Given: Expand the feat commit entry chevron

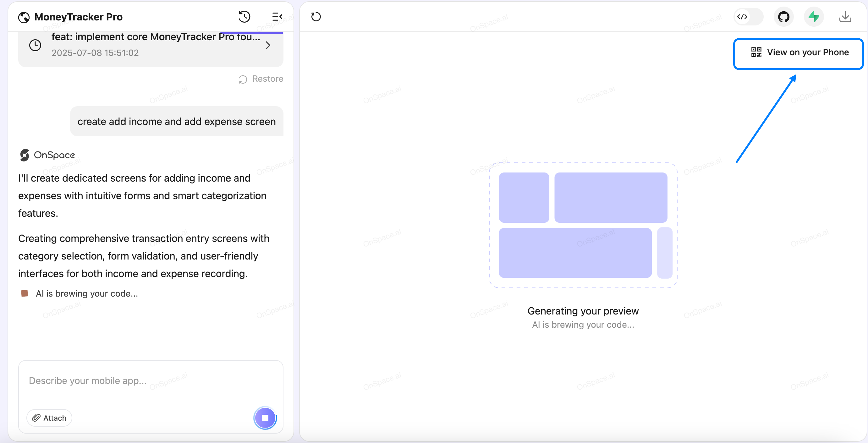Looking at the screenshot, I should pyautogui.click(x=268, y=45).
